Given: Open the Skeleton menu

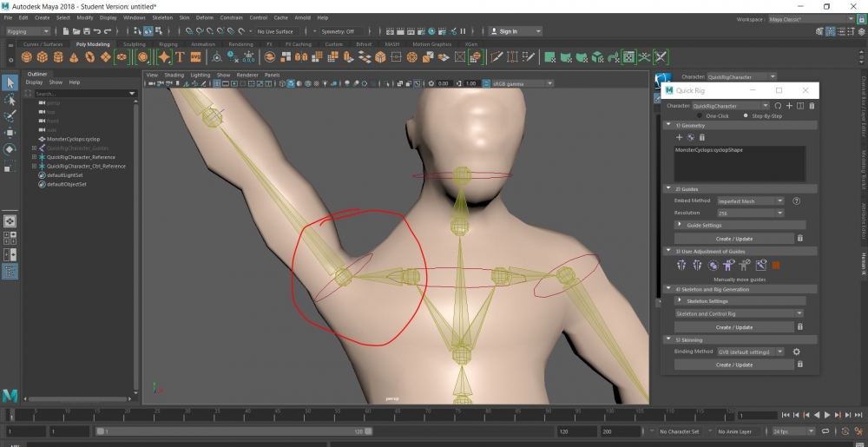Looking at the screenshot, I should tap(161, 17).
